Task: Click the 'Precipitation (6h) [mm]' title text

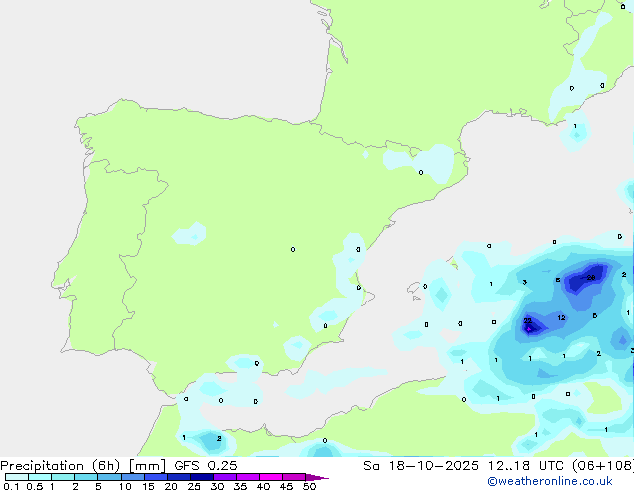Action: point(83,466)
